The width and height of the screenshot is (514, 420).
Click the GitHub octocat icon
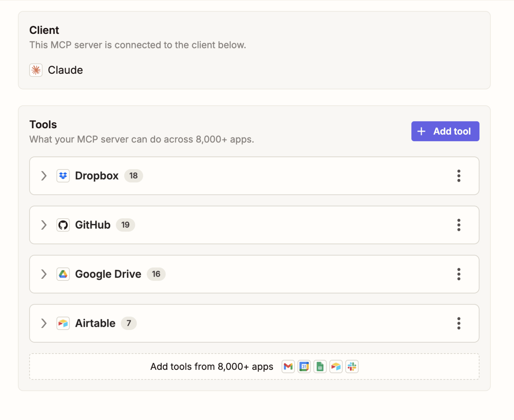63,225
